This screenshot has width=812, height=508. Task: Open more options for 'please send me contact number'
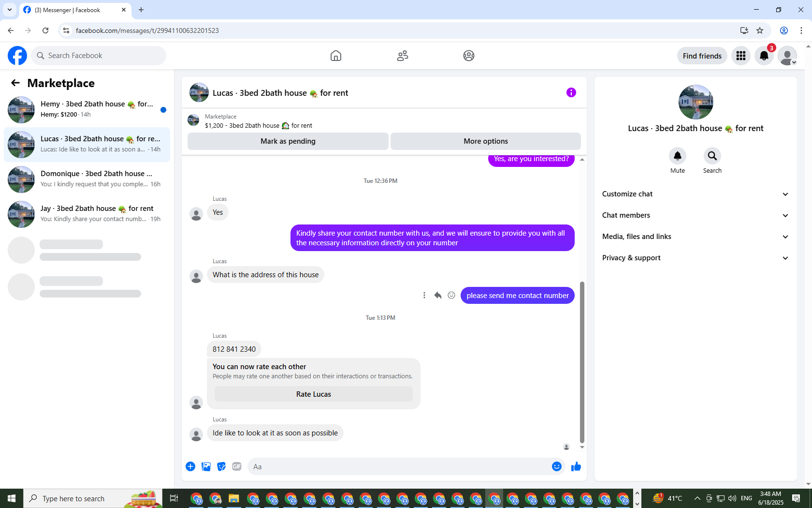424,295
